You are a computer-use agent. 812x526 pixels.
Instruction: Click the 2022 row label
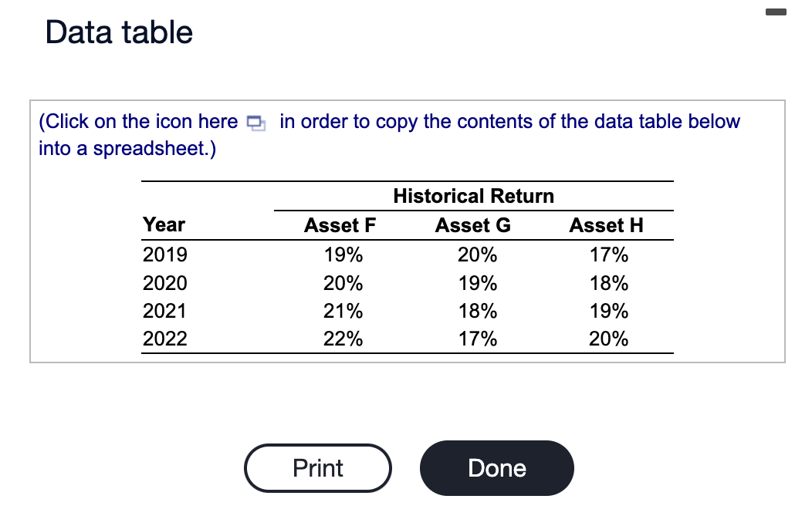(164, 338)
